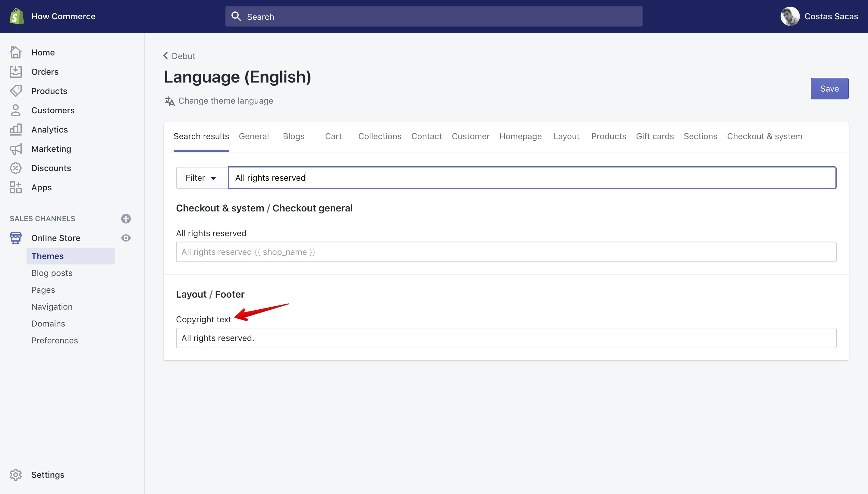Click the SALES CHANNELS label
868x494 pixels.
[x=42, y=218]
